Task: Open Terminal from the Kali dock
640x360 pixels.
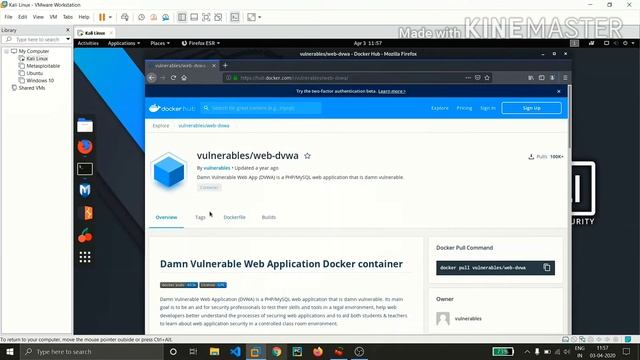Action: click(x=85, y=169)
